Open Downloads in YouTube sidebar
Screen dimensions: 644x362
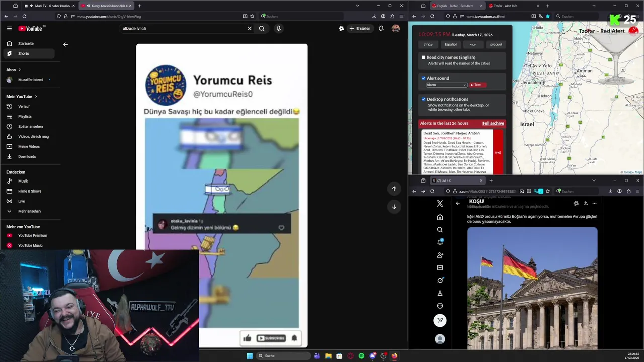29,156
